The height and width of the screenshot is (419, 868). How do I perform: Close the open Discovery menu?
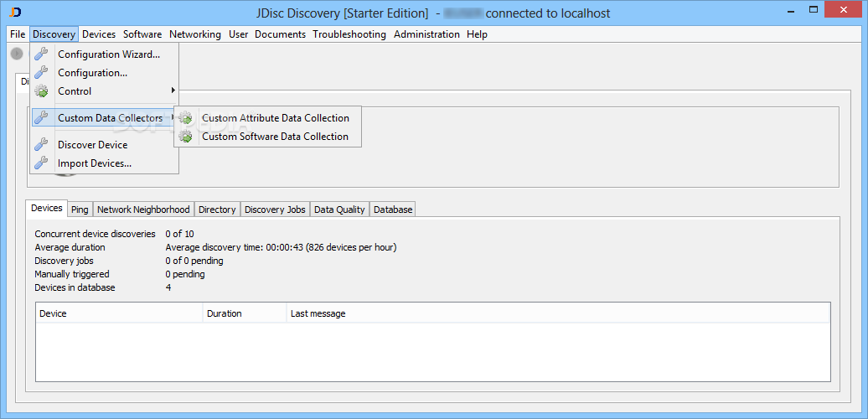(x=54, y=34)
